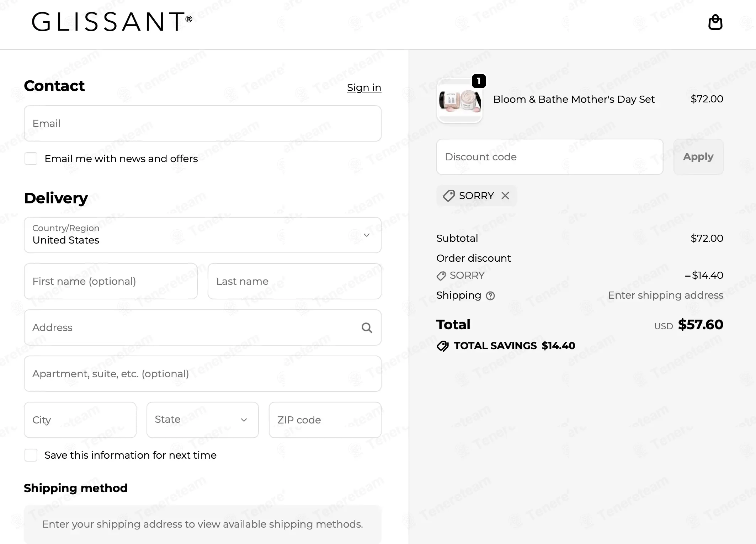
Task: Click the Bloom & Bathe Mother's Day Set title
Action: 574,99
